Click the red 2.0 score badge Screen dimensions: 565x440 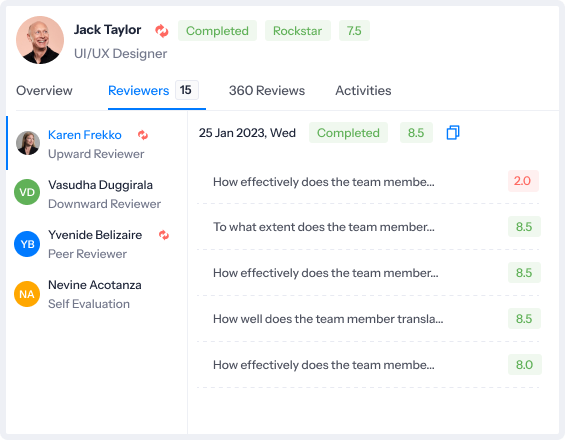point(523,181)
